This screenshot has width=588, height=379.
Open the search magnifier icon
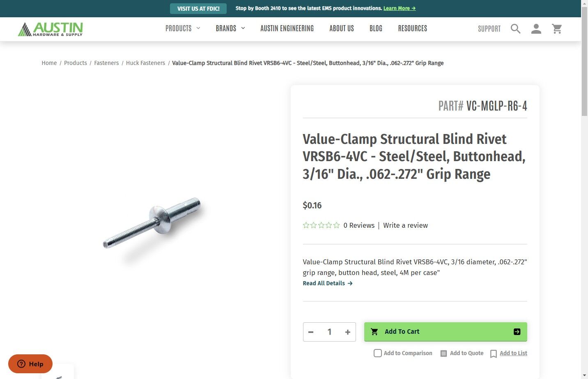pos(516,29)
